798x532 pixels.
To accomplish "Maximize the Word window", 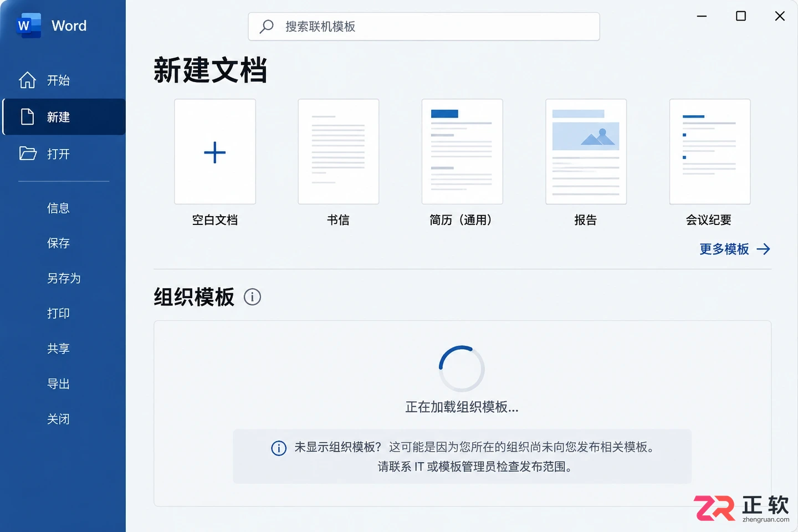I will point(741,16).
